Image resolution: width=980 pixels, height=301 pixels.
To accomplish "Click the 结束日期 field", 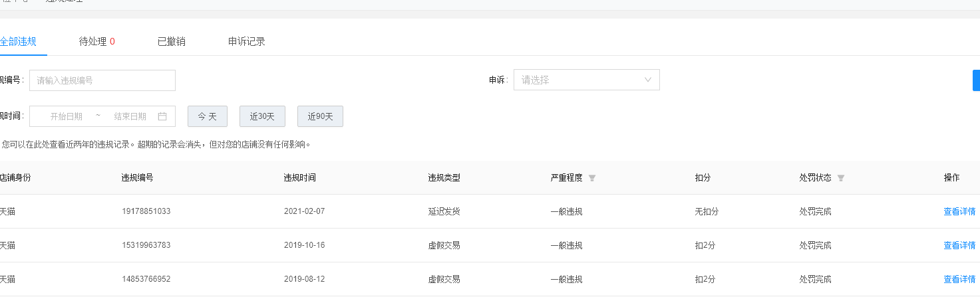I will tap(130, 116).
